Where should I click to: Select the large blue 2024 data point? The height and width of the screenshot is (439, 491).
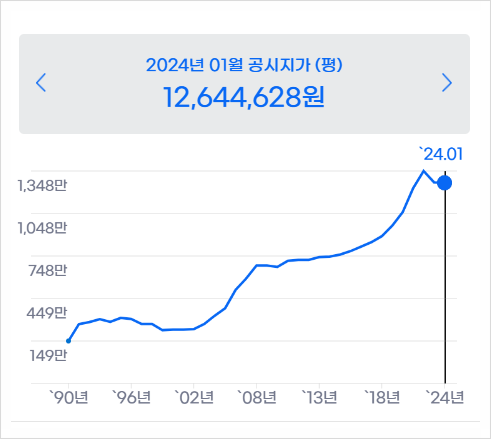click(x=445, y=183)
